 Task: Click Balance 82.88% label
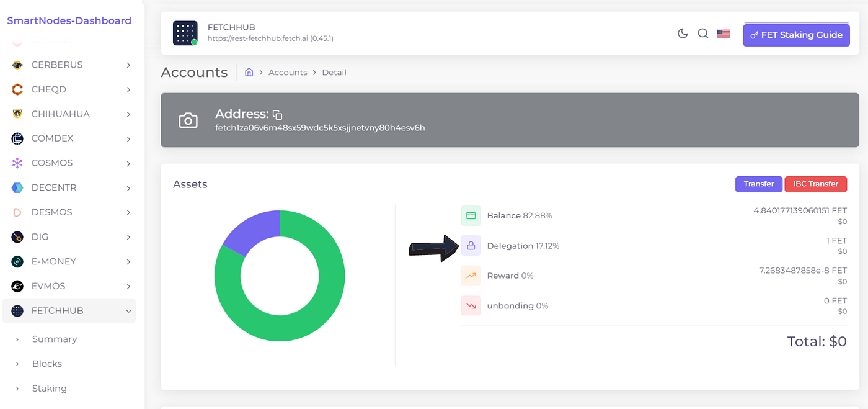tap(520, 215)
